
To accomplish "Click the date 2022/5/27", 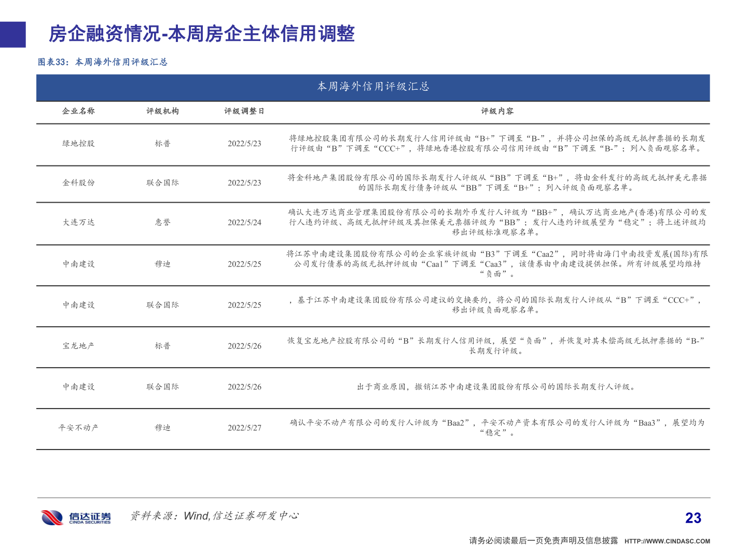I will (x=244, y=428).
